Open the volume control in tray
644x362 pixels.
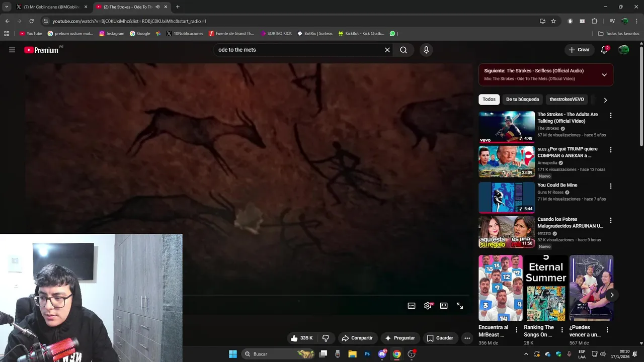point(602,354)
